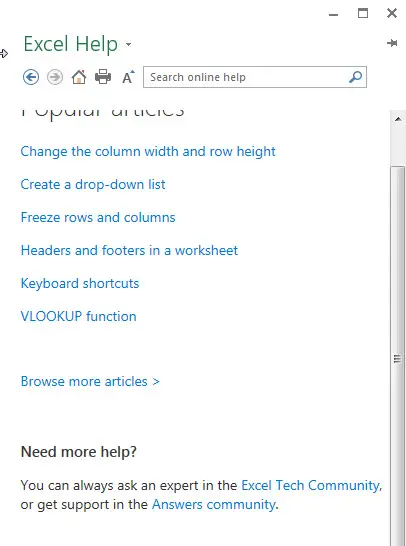Screen dimensions: 406x546
Task: Open Change the column width and row height
Action: 148,151
